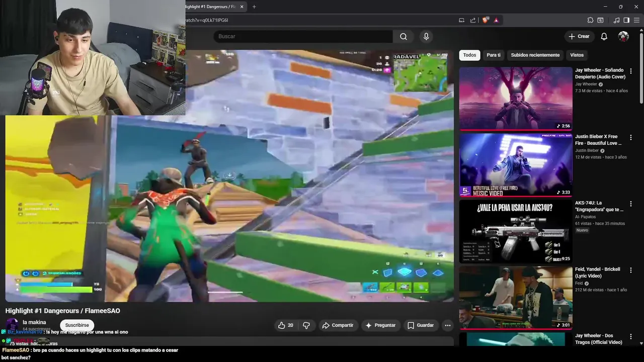The width and height of the screenshot is (644, 362).
Task: Open options menu for AKS-74U video
Action: click(x=631, y=204)
